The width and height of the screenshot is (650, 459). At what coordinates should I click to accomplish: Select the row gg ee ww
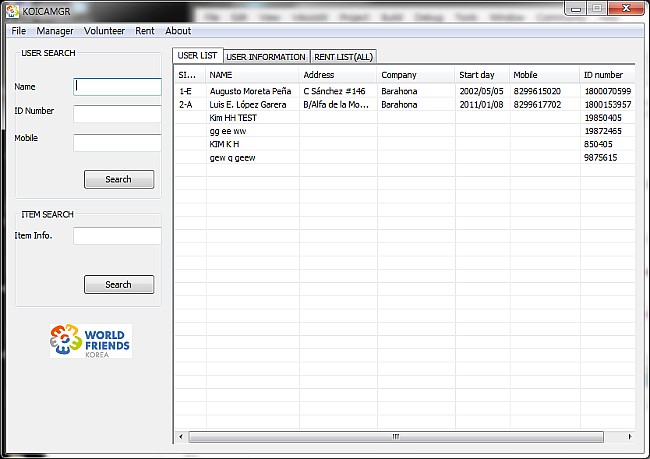[x=405, y=131]
